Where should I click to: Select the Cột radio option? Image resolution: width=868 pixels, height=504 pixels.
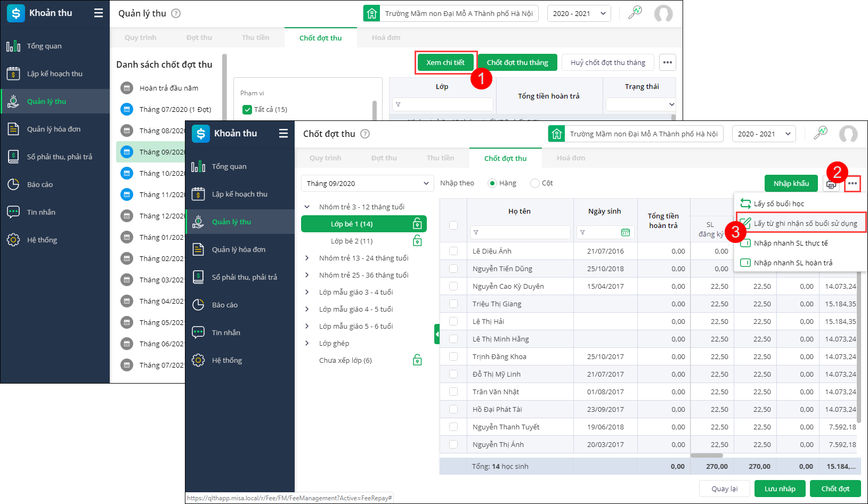pos(535,183)
